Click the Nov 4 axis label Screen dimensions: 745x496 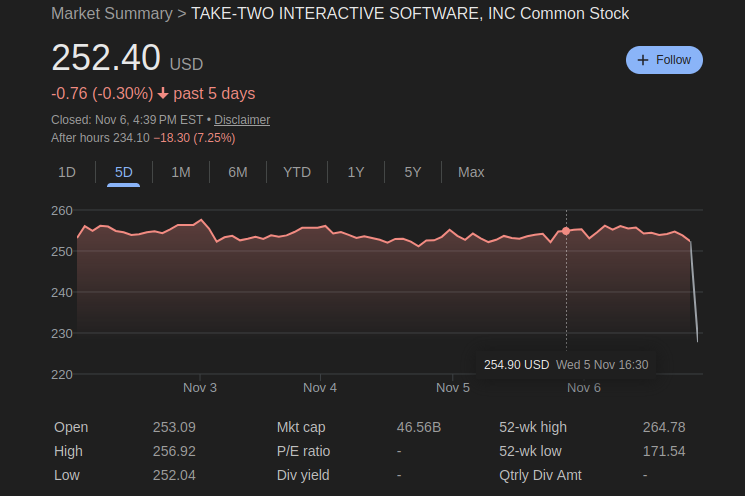tap(320, 388)
